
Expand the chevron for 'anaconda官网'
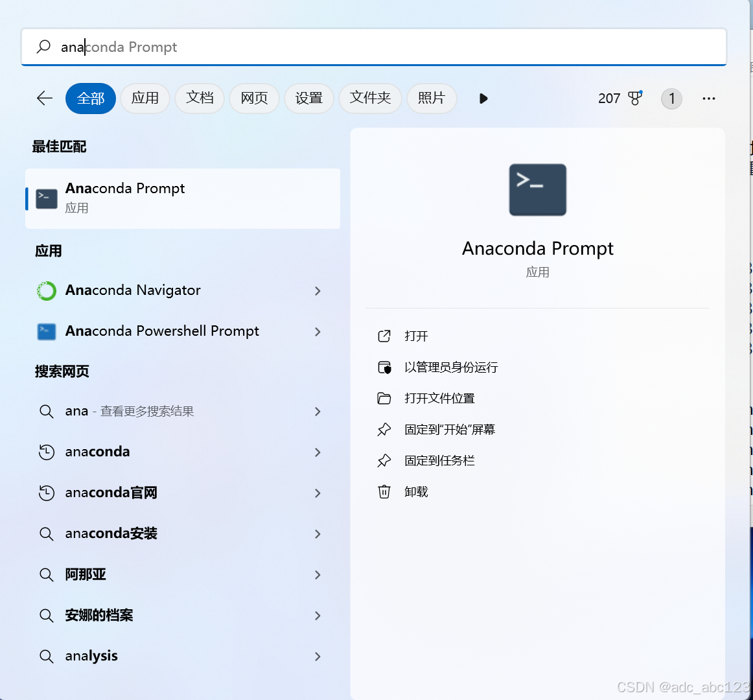(x=318, y=493)
